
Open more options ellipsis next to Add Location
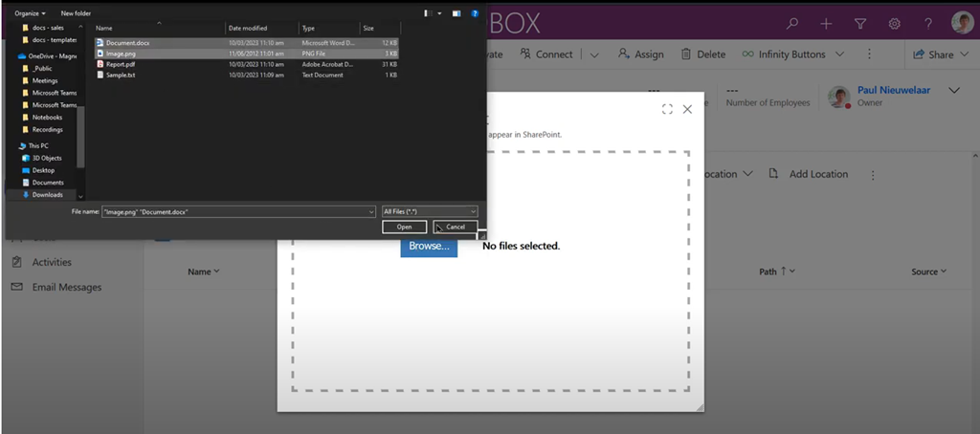tap(873, 175)
